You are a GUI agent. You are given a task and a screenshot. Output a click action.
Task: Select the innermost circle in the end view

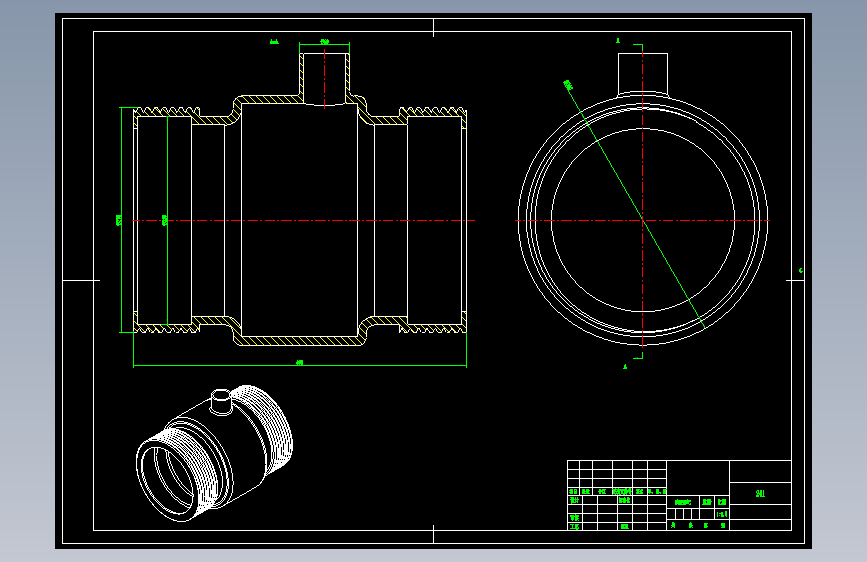click(643, 220)
